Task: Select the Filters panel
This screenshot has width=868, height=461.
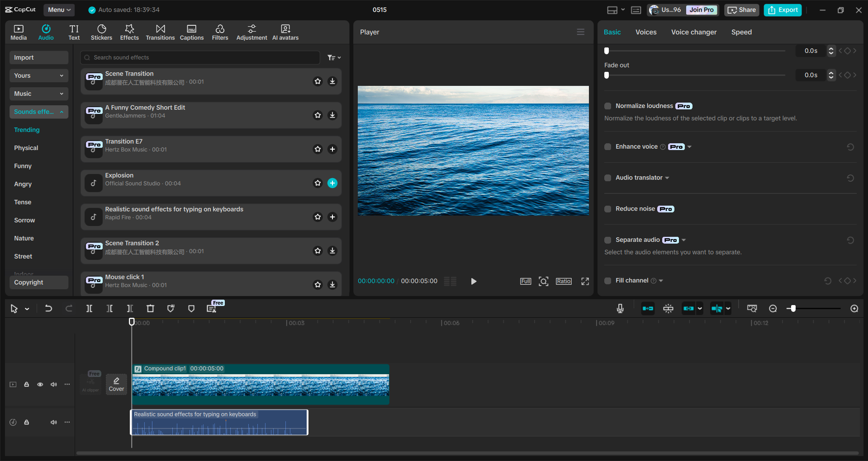Action: point(220,32)
